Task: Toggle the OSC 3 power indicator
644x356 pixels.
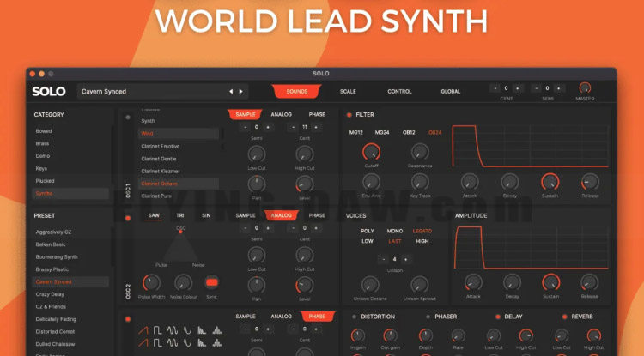Action: click(x=128, y=319)
